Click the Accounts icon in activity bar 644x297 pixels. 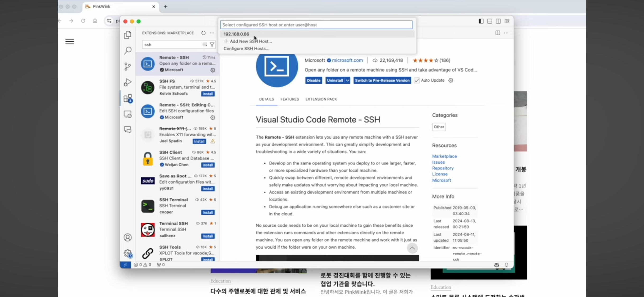click(x=128, y=238)
